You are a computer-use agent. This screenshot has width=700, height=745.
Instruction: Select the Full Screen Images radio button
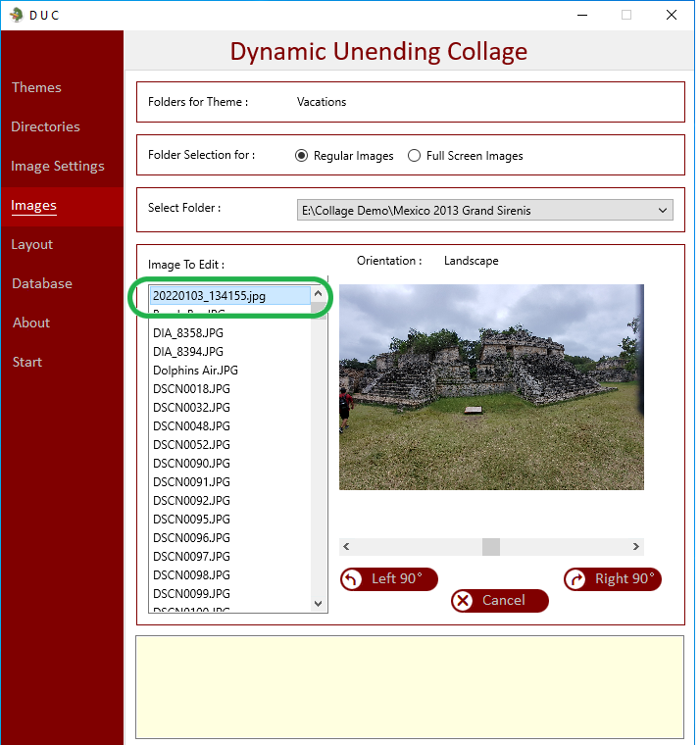(x=414, y=156)
